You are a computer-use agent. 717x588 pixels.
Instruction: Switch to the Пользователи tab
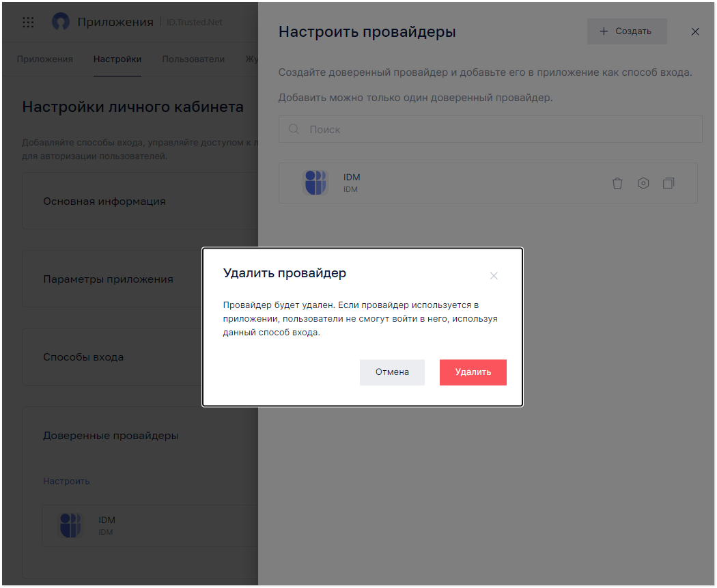point(193,59)
